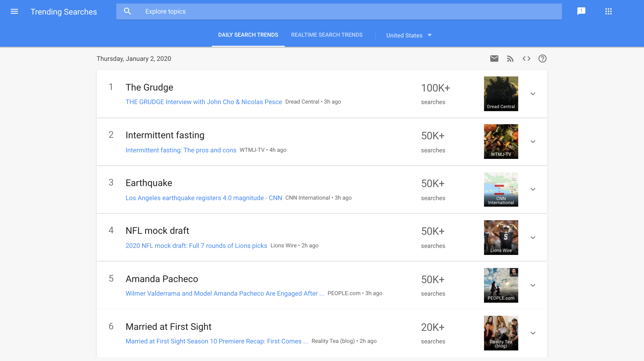644x361 pixels.
Task: Expand the Earthquake trend chevron
Action: pos(533,190)
